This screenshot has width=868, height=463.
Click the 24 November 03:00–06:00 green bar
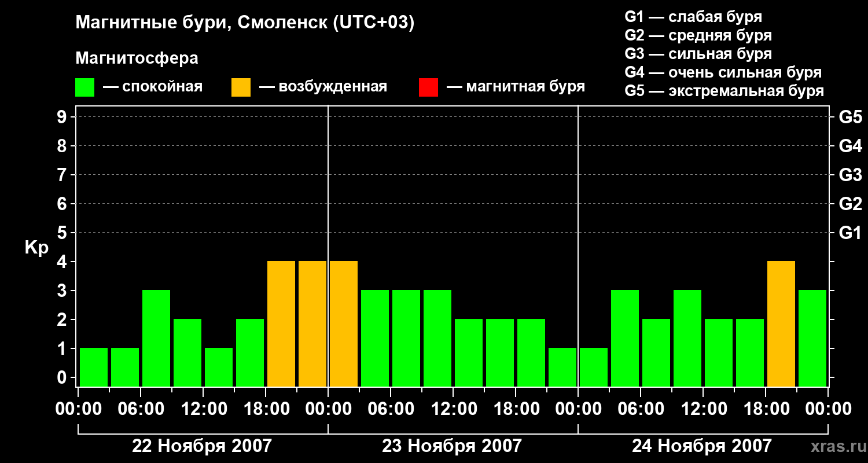click(625, 338)
